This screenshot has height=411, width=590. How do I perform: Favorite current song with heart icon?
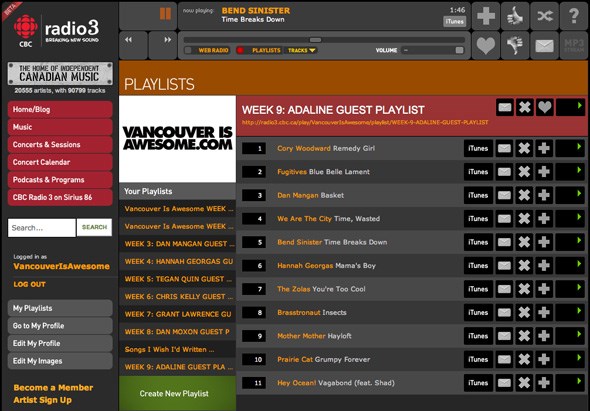pyautogui.click(x=486, y=45)
